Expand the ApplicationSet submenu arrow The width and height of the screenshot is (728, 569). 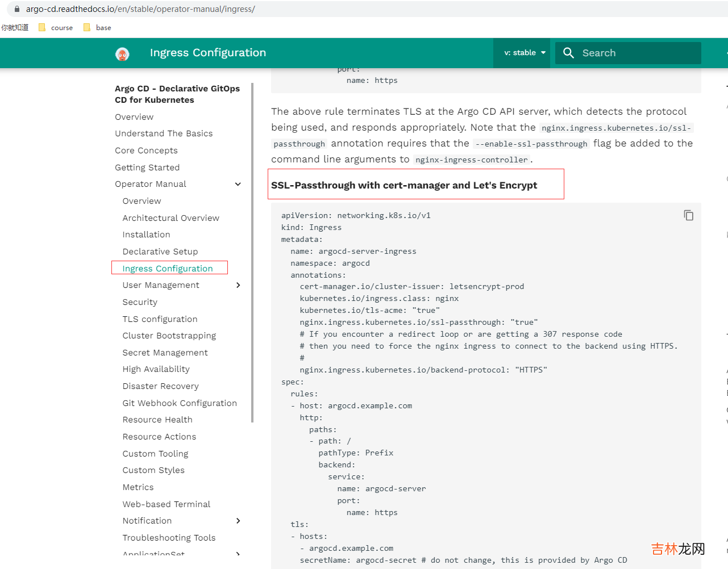238,554
